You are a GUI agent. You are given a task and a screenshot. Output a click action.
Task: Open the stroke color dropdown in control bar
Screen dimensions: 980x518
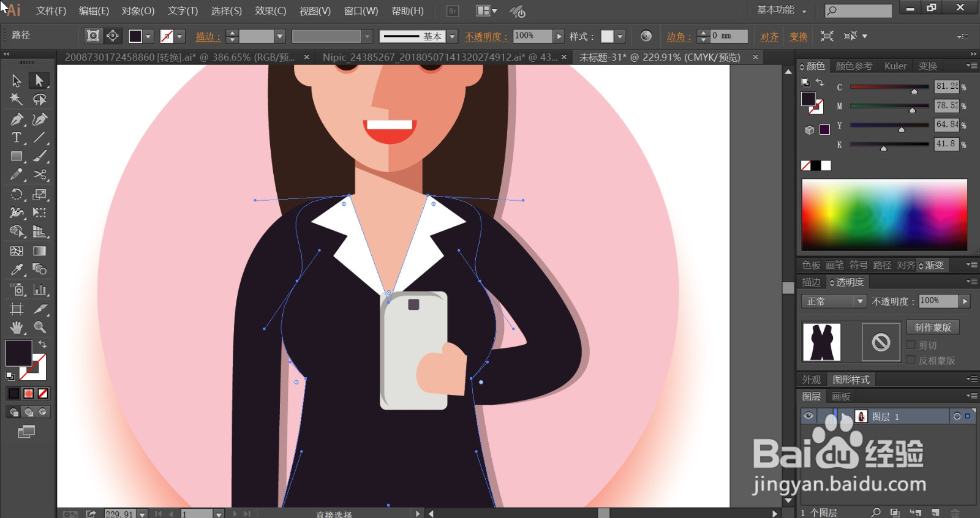179,37
